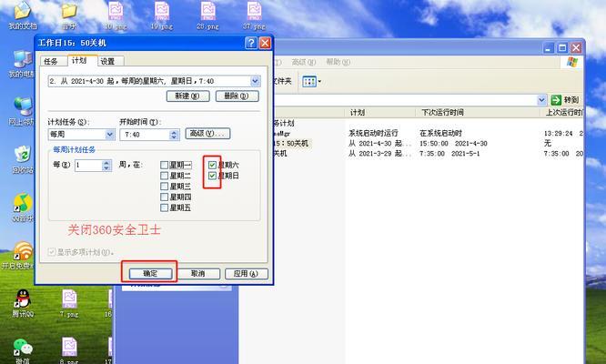Screen dimensions: 606x364
Task: Select the 系统启动时运行 schedule cell
Action: click(x=373, y=133)
